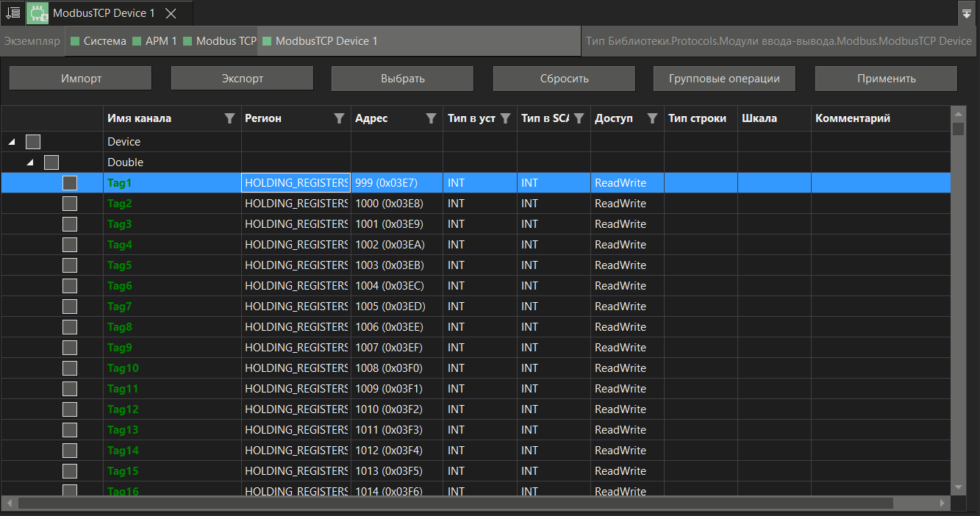
Task: Open the filter on the Доступ column
Action: [x=652, y=118]
